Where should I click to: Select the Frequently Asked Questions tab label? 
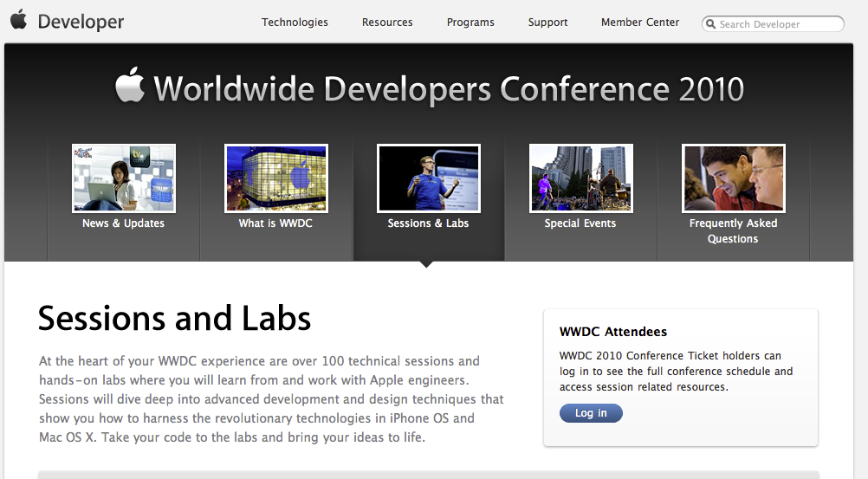(x=733, y=231)
